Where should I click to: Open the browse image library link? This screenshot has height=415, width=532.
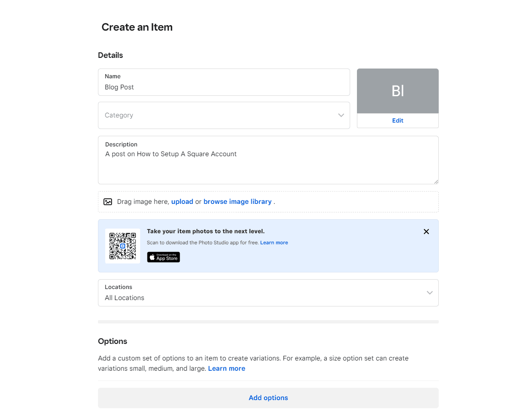(238, 202)
